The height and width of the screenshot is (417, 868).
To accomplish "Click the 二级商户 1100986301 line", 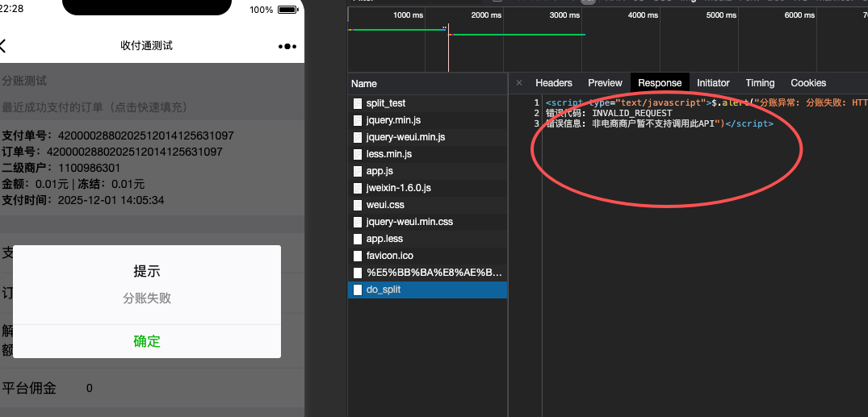I will [61, 168].
